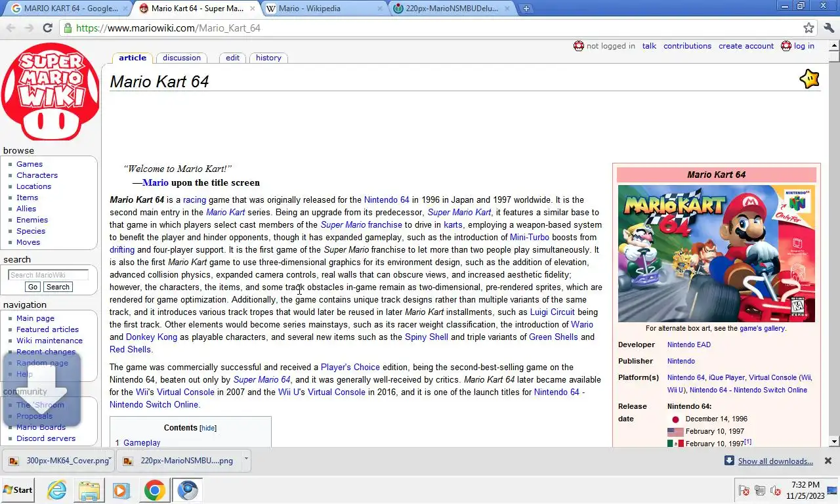Image resolution: width=840 pixels, height=504 pixels.
Task: Click the mushroom icon beside not logged in
Action: point(579,46)
